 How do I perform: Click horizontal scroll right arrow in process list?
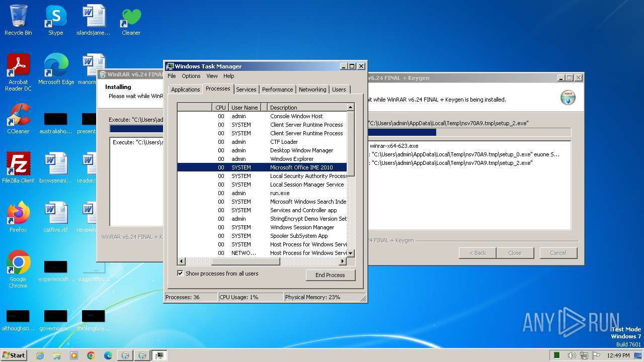[343, 261]
